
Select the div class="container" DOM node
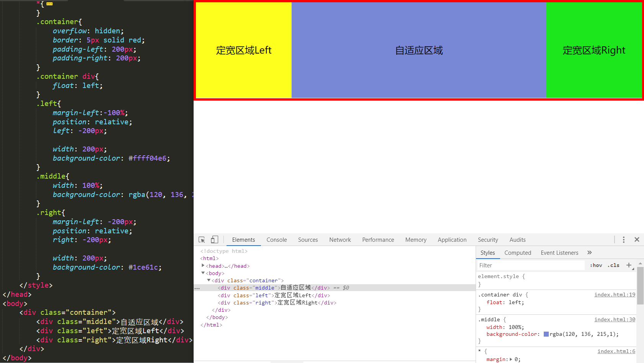coord(248,280)
